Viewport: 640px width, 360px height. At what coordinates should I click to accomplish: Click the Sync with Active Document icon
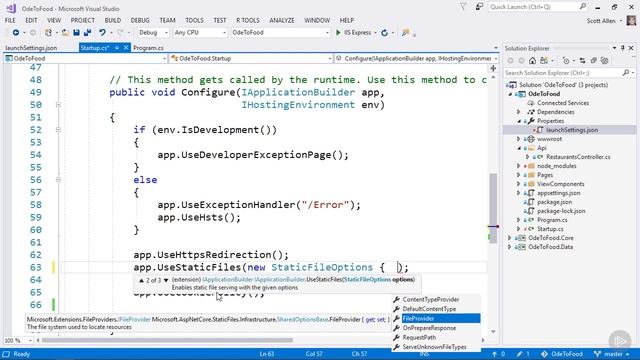(x=582, y=60)
